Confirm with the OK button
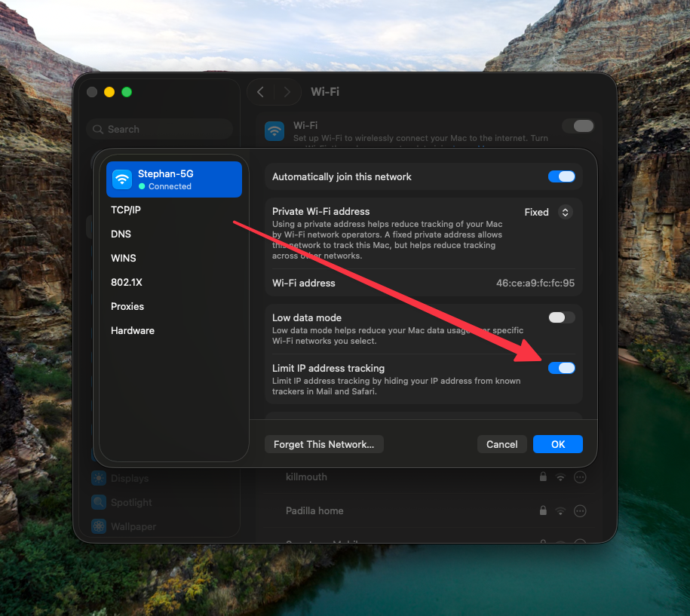 click(x=557, y=444)
